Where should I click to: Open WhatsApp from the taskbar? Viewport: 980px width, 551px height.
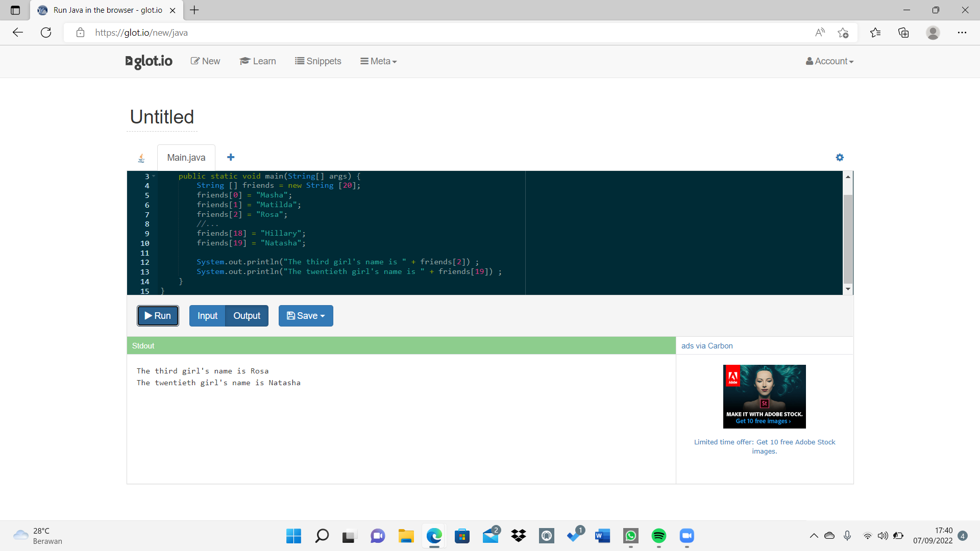pyautogui.click(x=631, y=536)
